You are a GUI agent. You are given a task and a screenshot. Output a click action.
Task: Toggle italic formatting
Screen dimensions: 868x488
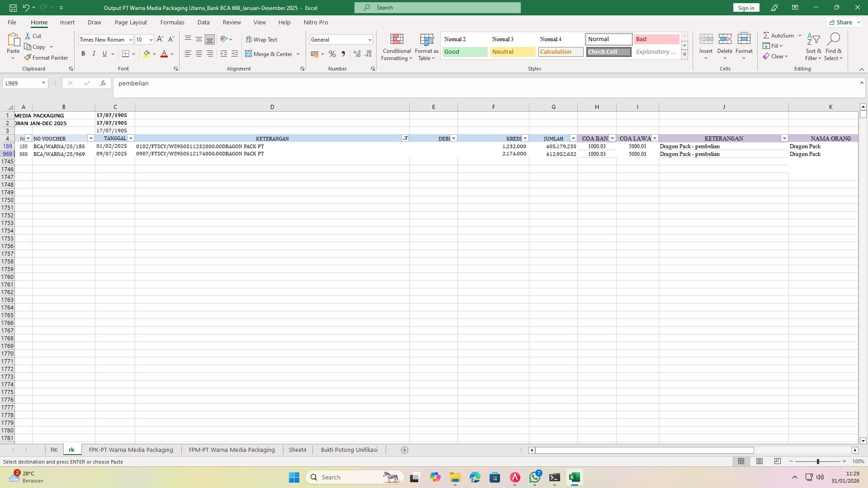(94, 53)
